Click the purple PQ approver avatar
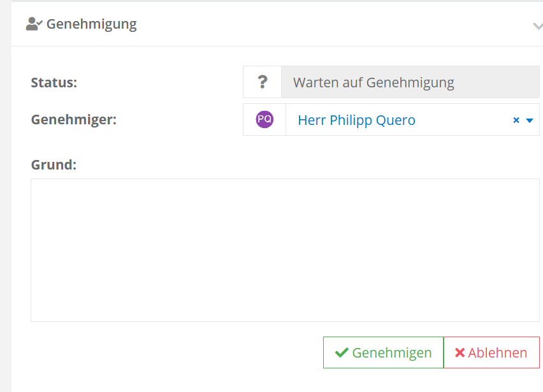Viewport: 543px width, 392px height. click(x=264, y=120)
